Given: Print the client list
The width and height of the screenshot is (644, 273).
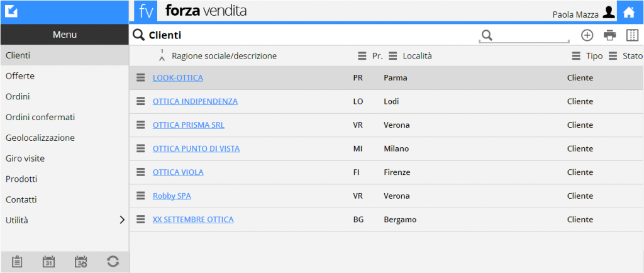Looking at the screenshot, I should [609, 35].
